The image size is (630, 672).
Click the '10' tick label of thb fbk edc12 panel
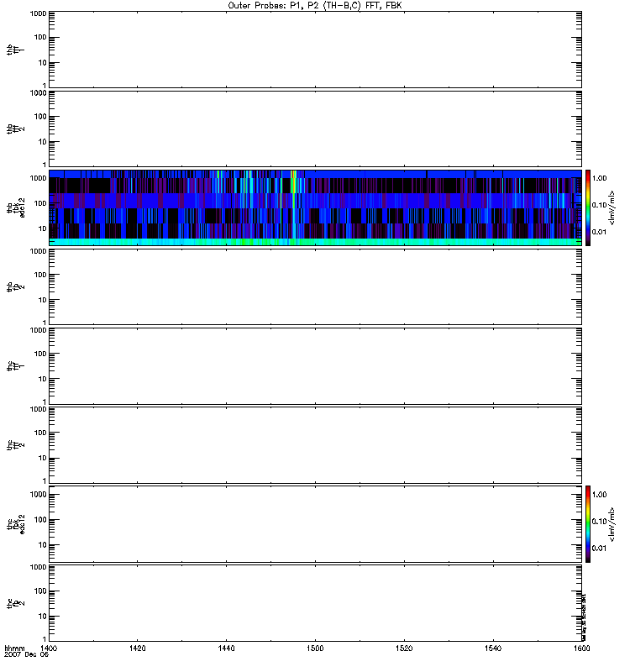(x=42, y=228)
